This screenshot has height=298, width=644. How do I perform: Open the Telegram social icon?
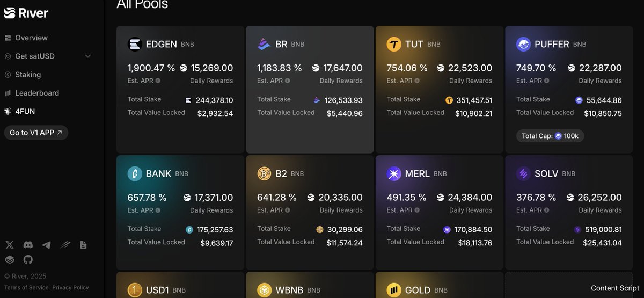tap(47, 245)
